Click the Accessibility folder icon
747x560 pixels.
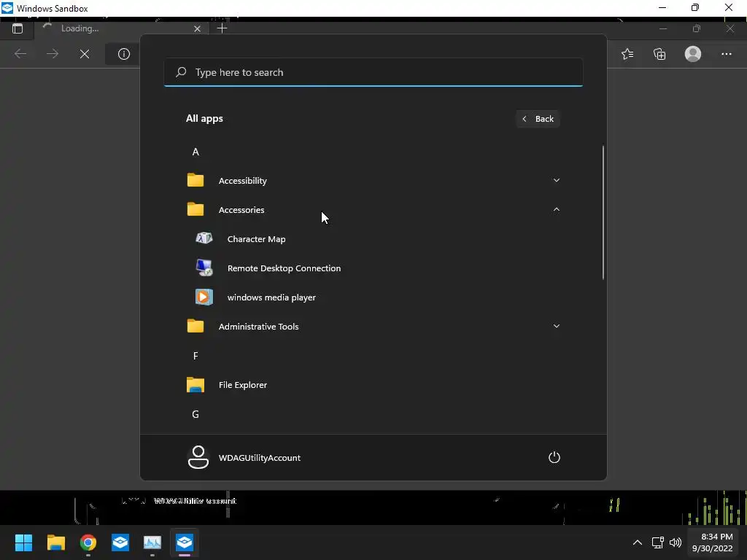[196, 181]
